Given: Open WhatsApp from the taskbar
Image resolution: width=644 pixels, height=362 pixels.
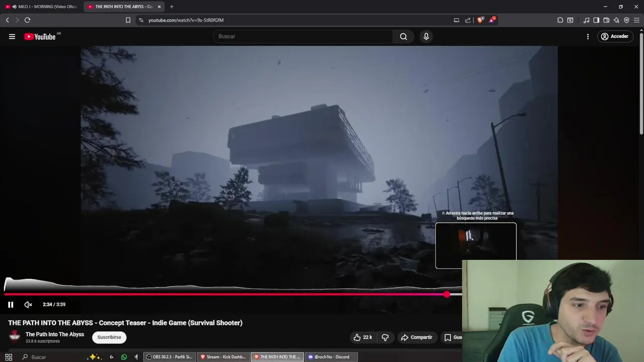Looking at the screenshot, I should pyautogui.click(x=124, y=357).
